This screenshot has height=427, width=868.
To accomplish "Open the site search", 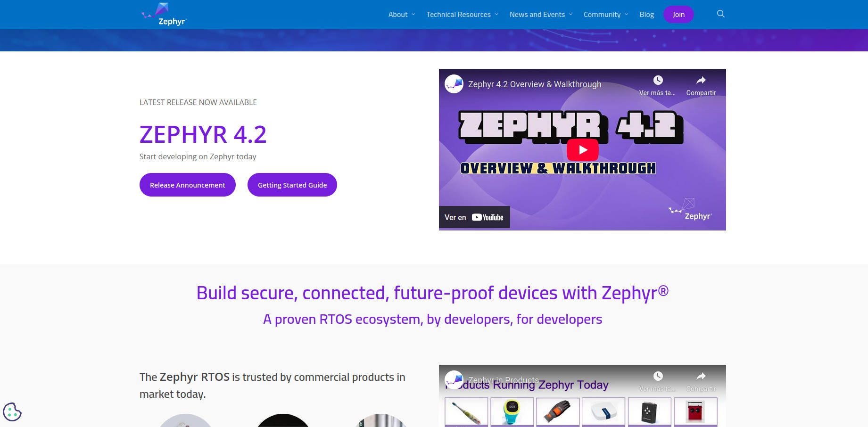I will point(720,14).
